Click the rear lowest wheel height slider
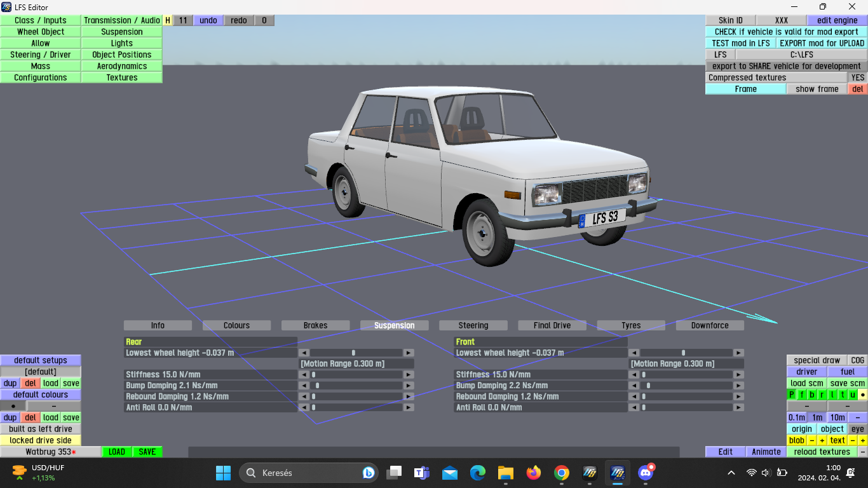The height and width of the screenshot is (488, 868). [x=356, y=353]
